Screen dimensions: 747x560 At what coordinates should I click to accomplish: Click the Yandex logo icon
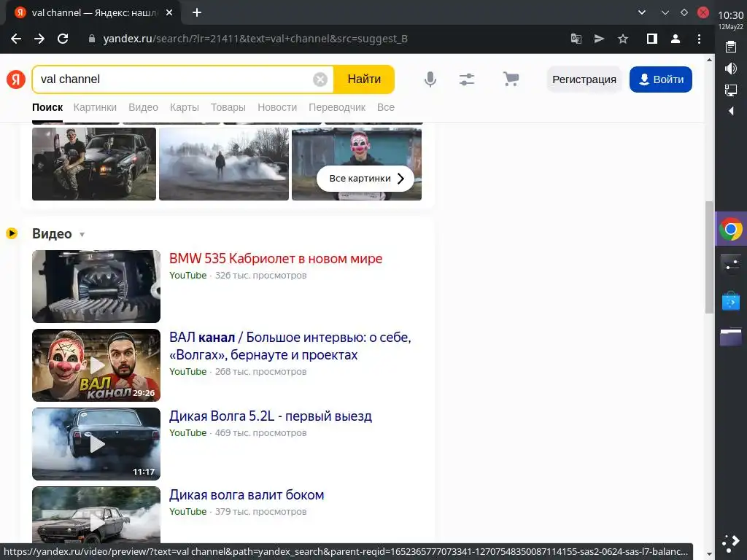(16, 79)
